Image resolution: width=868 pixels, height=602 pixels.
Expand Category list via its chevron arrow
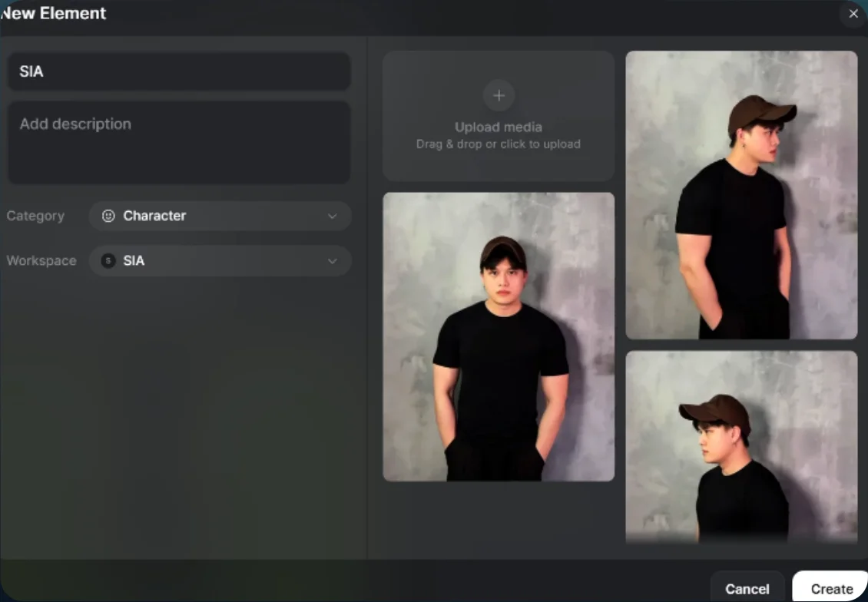[332, 216]
